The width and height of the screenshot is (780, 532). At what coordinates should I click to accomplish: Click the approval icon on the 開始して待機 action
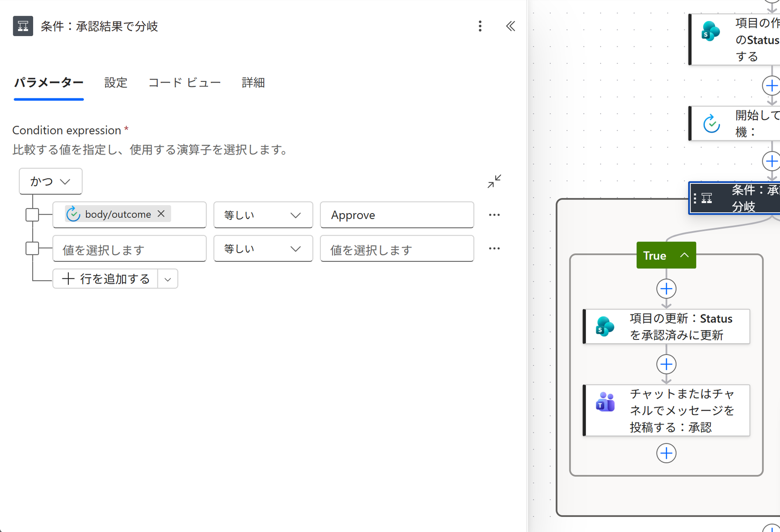(712, 123)
